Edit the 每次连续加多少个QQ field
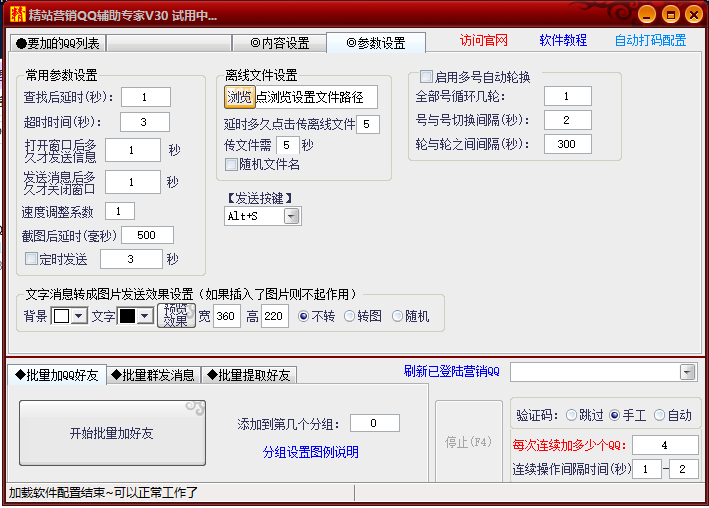709x508 pixels. pos(665,445)
